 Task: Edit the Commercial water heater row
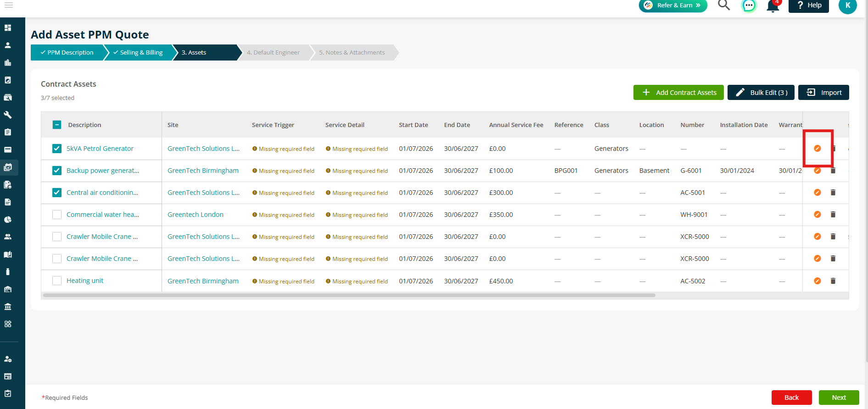(x=817, y=215)
